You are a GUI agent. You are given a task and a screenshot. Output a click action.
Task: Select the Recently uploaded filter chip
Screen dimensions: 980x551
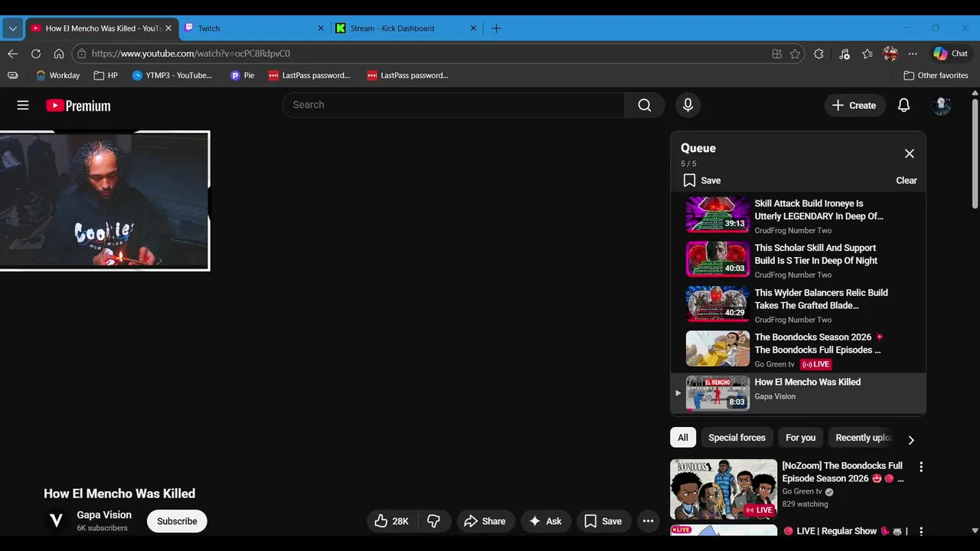[x=864, y=438]
